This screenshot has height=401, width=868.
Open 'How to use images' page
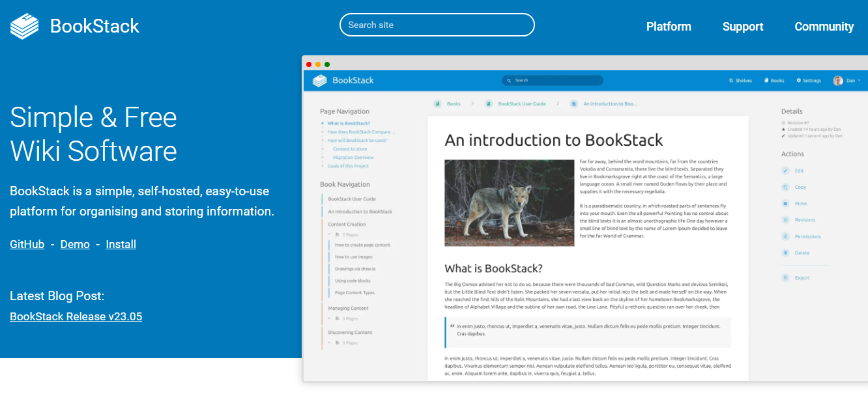[x=353, y=256]
